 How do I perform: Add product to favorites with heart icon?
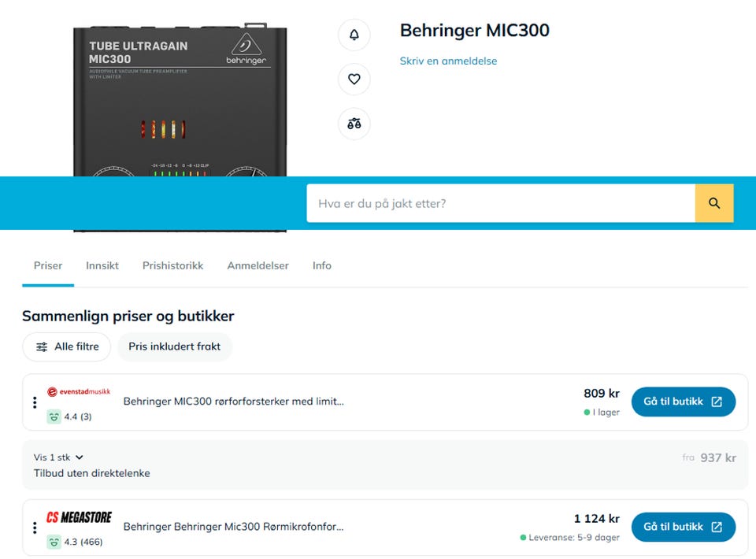coord(354,79)
